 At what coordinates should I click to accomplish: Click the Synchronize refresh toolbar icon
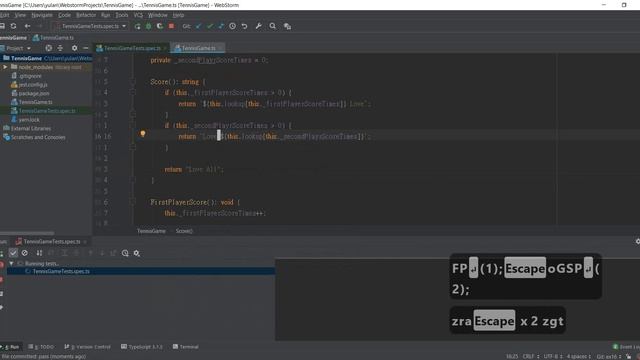(x=13, y=26)
